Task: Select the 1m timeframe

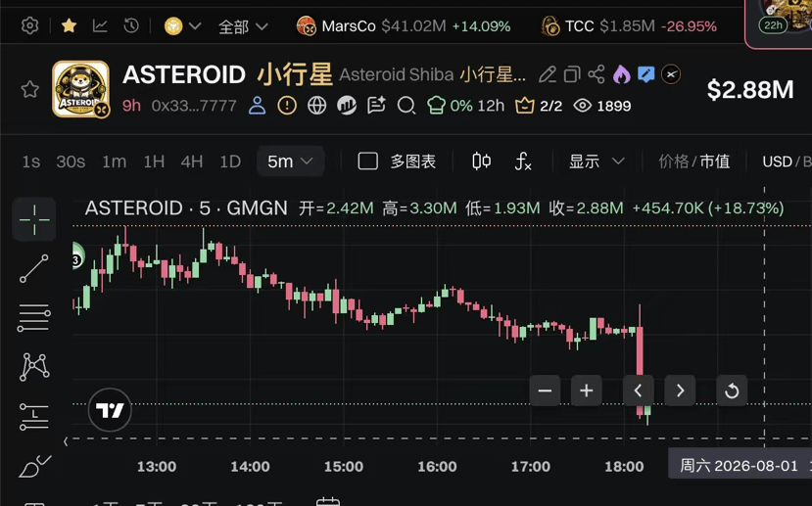Action: point(114,161)
